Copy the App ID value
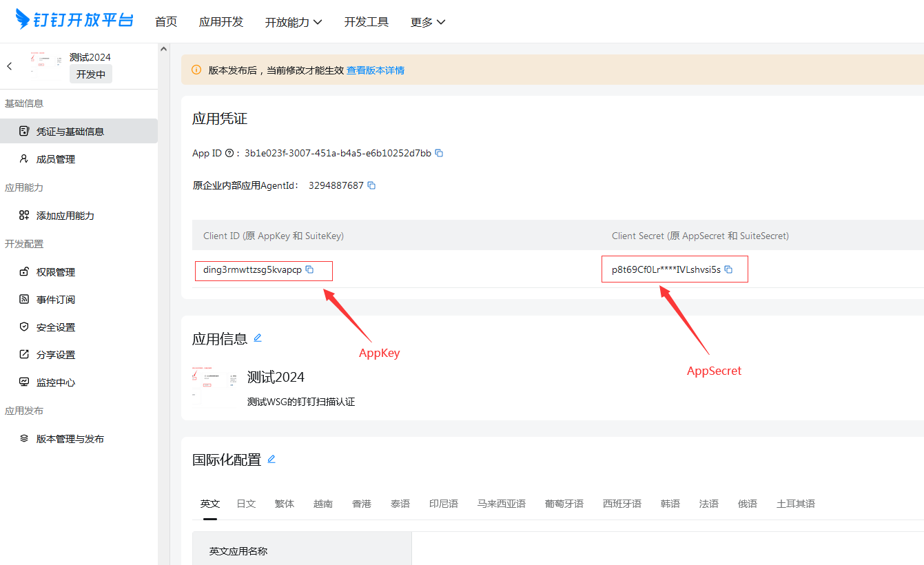 coord(439,153)
